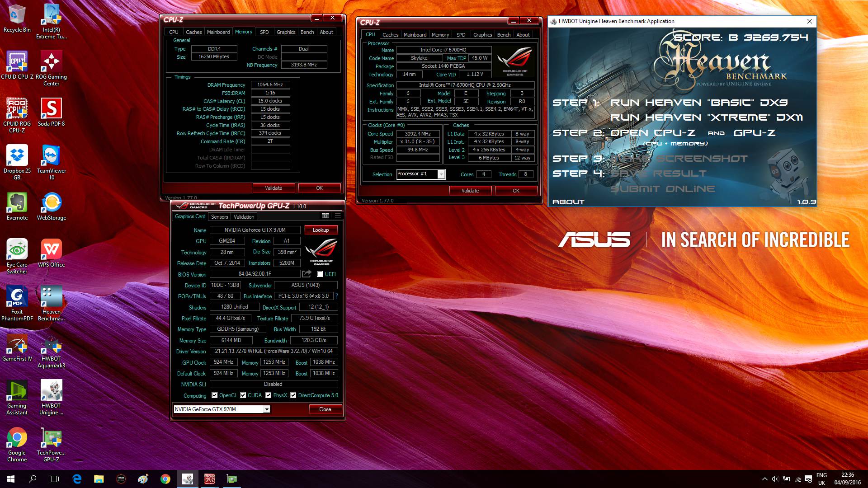This screenshot has width=868, height=488.
Task: Open Bench tab in right CPU-Z window
Action: (504, 35)
